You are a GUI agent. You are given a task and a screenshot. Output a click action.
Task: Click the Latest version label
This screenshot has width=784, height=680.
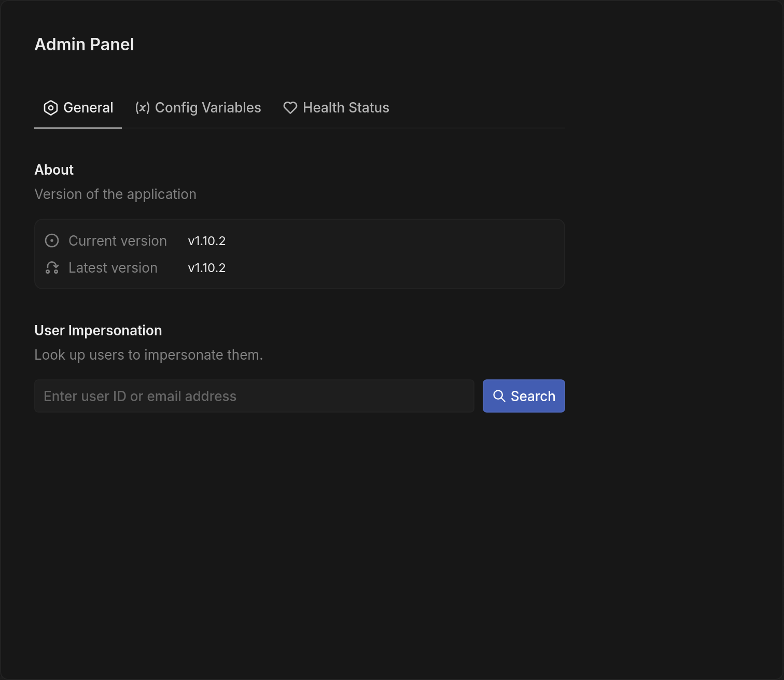113,268
